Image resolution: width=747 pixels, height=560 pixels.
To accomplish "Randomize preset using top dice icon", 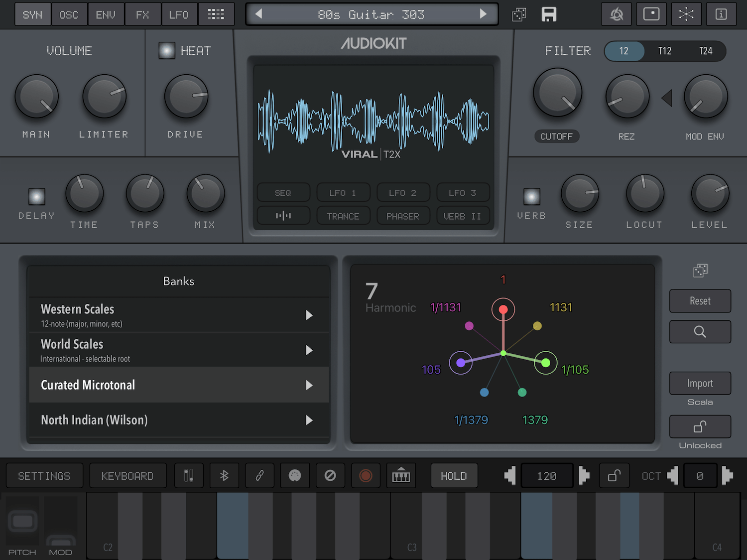I will coord(519,14).
